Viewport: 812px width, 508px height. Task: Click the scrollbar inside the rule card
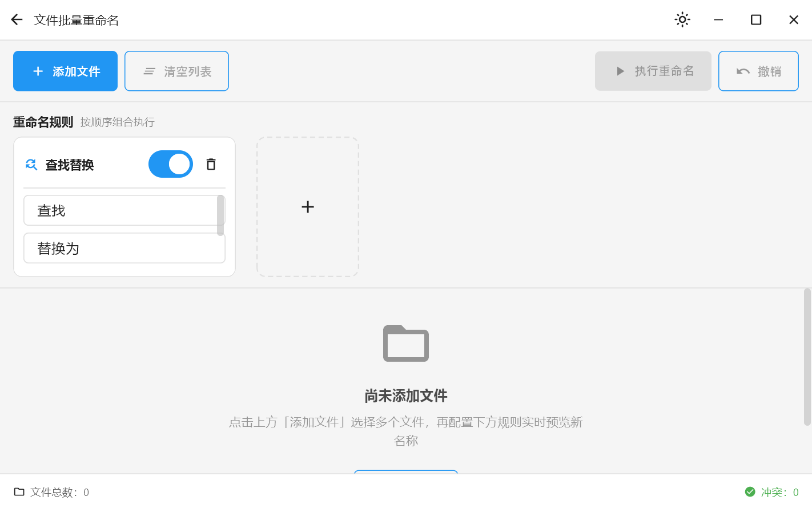[220, 215]
